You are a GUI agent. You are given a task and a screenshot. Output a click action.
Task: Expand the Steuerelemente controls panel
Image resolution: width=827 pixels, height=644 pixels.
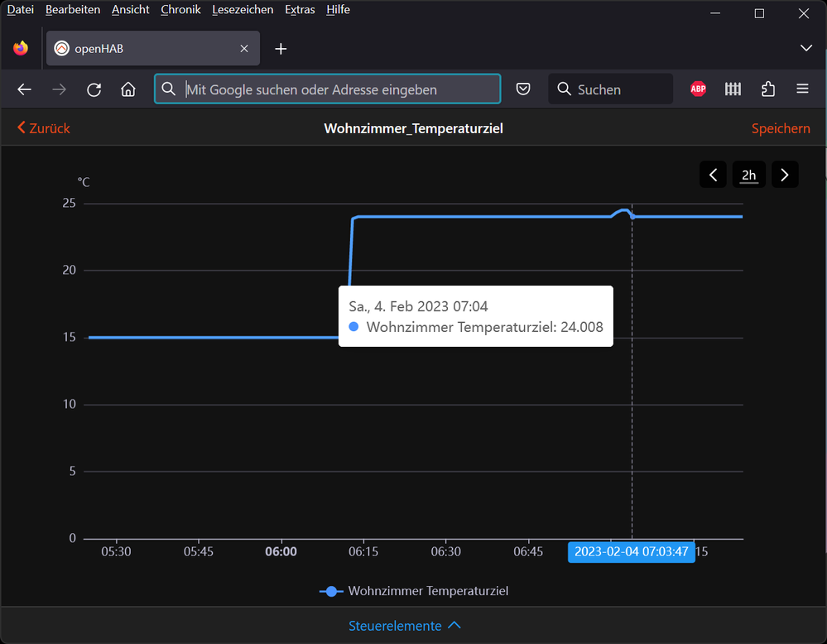click(405, 626)
